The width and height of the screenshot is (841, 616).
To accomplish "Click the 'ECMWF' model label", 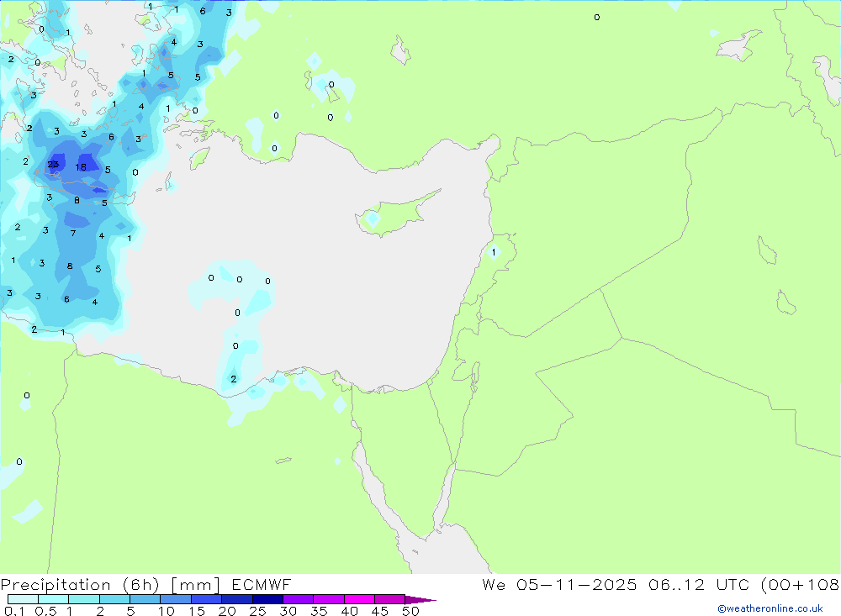I will (x=262, y=584).
